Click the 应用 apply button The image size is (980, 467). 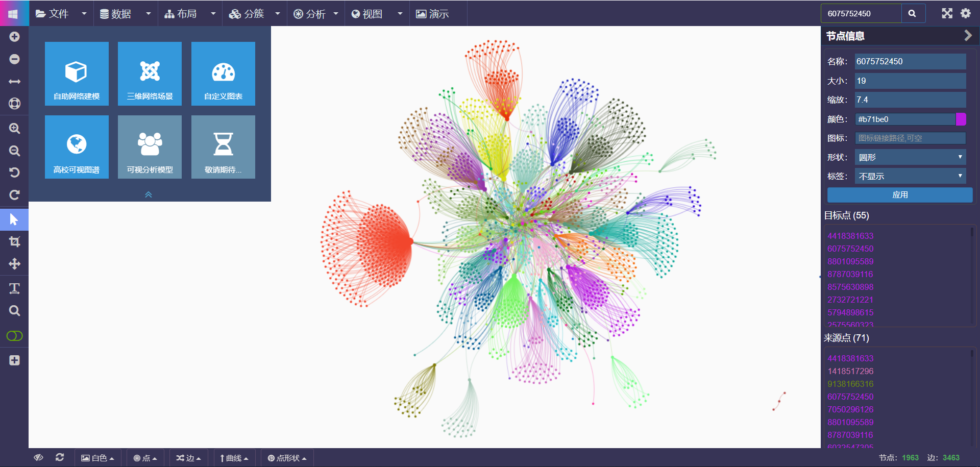click(x=900, y=195)
